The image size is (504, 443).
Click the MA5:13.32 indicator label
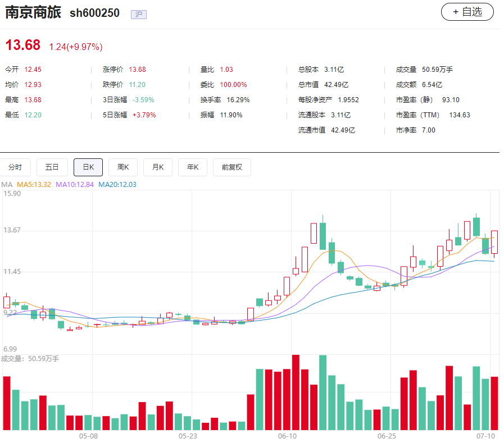34,184
